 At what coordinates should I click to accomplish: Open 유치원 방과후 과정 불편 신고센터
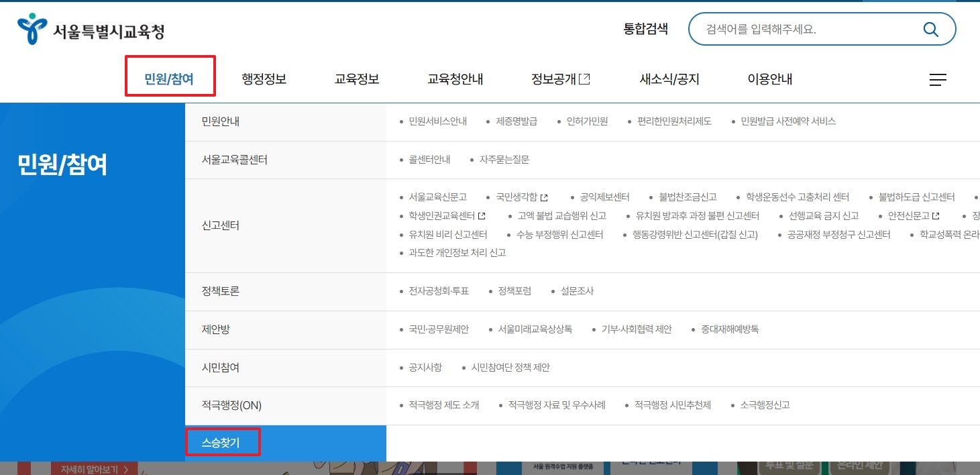click(x=698, y=216)
